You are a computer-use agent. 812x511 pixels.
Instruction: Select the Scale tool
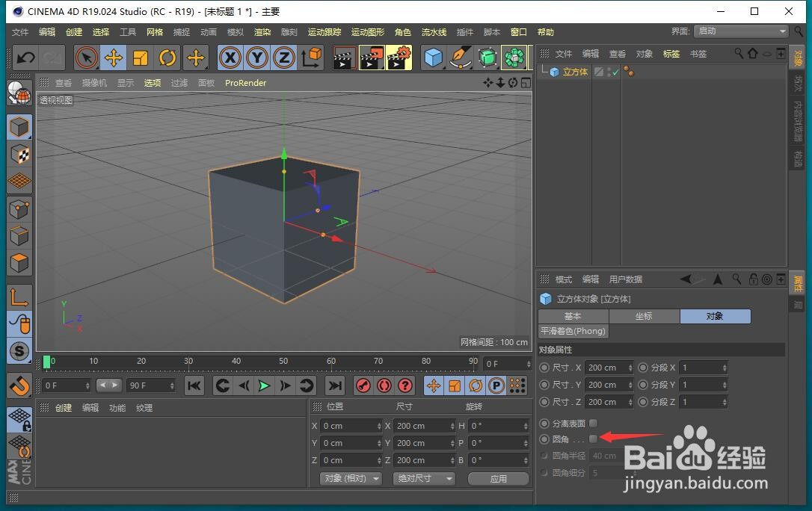pyautogui.click(x=139, y=58)
